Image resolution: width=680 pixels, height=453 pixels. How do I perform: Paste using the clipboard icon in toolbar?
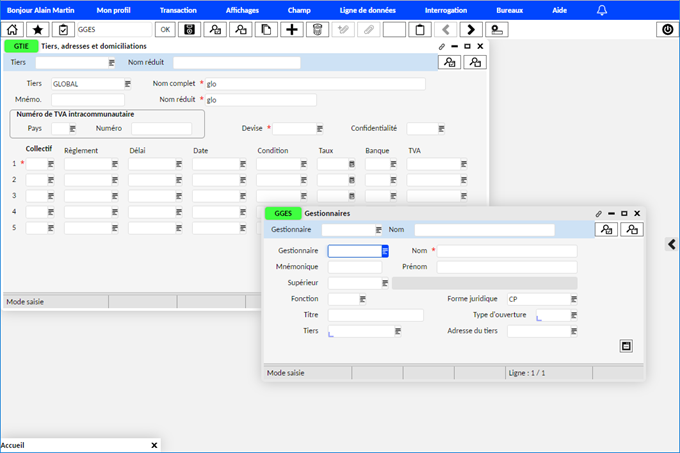point(420,29)
